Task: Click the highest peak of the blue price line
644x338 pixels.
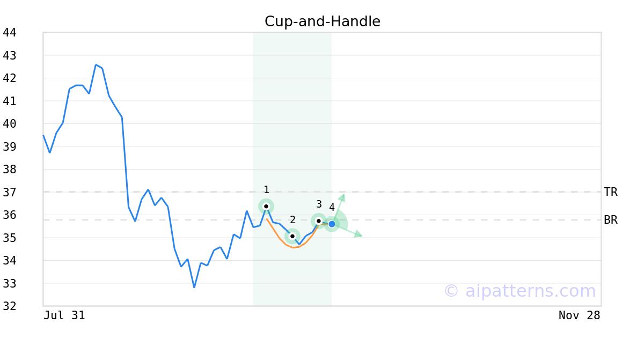Action: point(96,65)
